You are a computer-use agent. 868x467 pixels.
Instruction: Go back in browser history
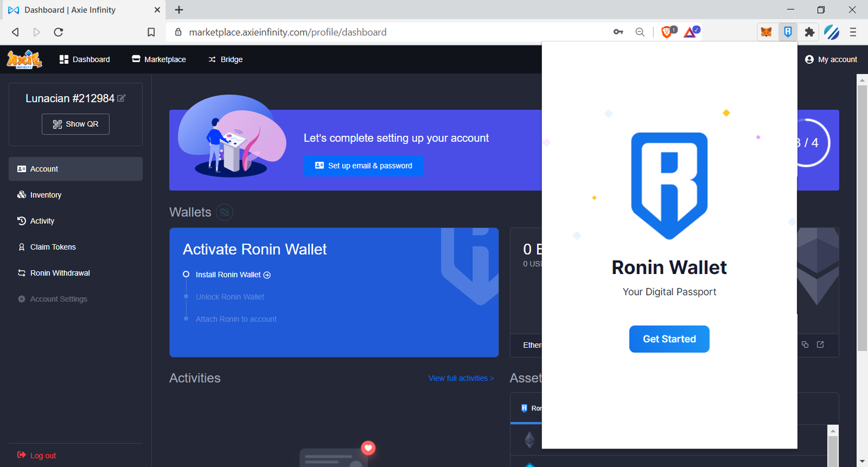pyautogui.click(x=15, y=32)
